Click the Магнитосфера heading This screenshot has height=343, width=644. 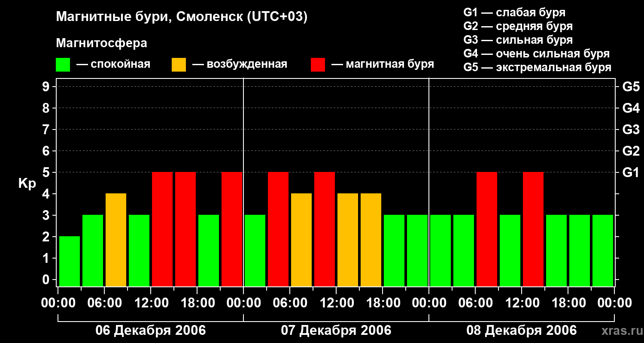(x=101, y=43)
